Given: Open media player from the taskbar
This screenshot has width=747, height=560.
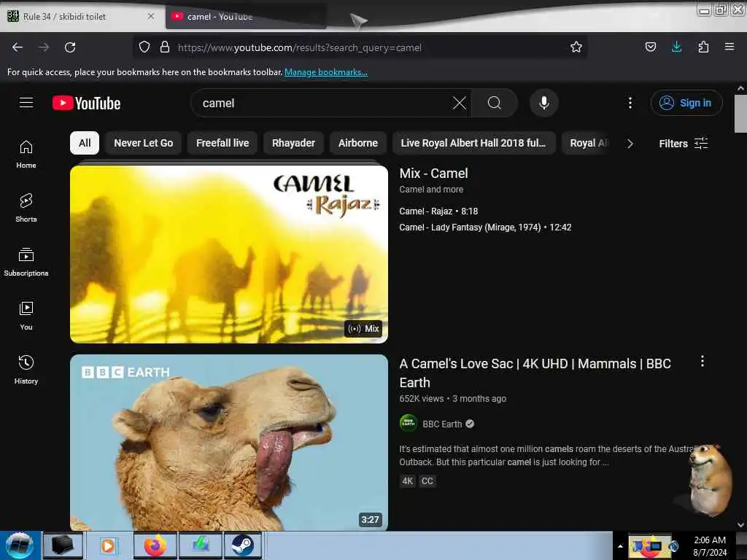Looking at the screenshot, I should (108, 545).
